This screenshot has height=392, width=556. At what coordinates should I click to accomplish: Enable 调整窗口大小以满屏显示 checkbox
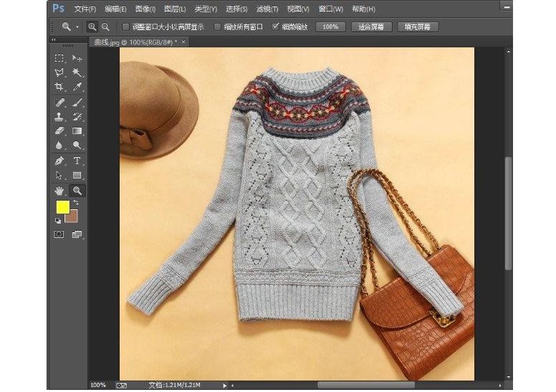click(x=126, y=27)
